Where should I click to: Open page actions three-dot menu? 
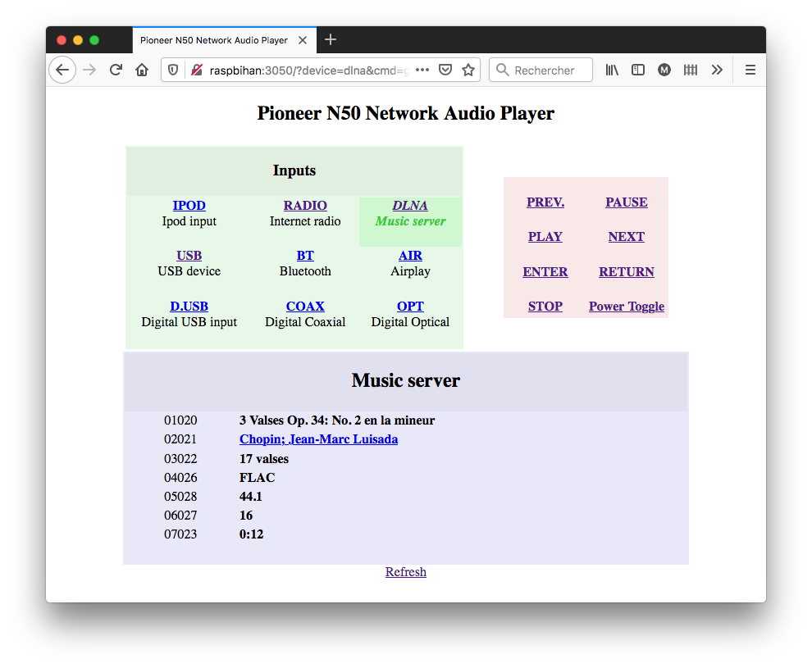click(x=422, y=70)
